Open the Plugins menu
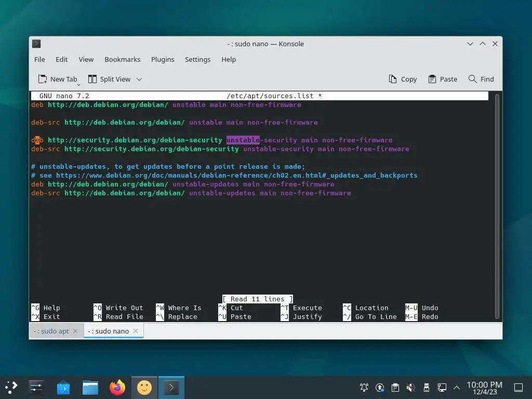 pyautogui.click(x=163, y=59)
